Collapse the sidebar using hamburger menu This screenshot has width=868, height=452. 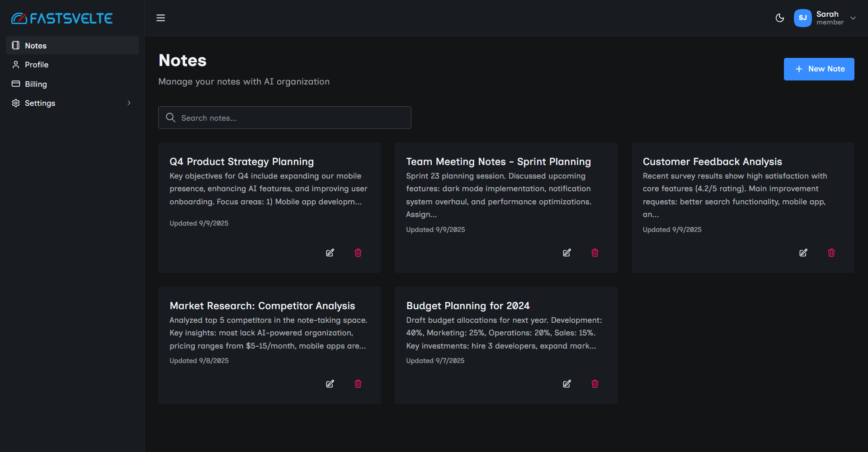(160, 18)
